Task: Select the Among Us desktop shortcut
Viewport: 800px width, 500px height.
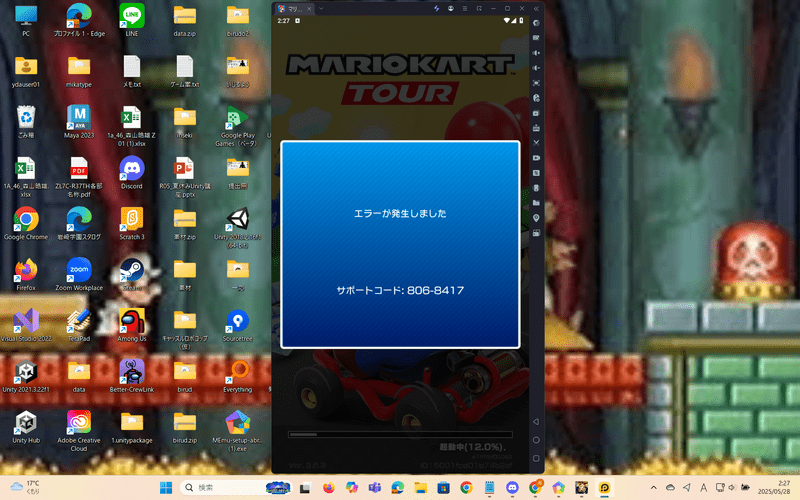Action: click(132, 326)
